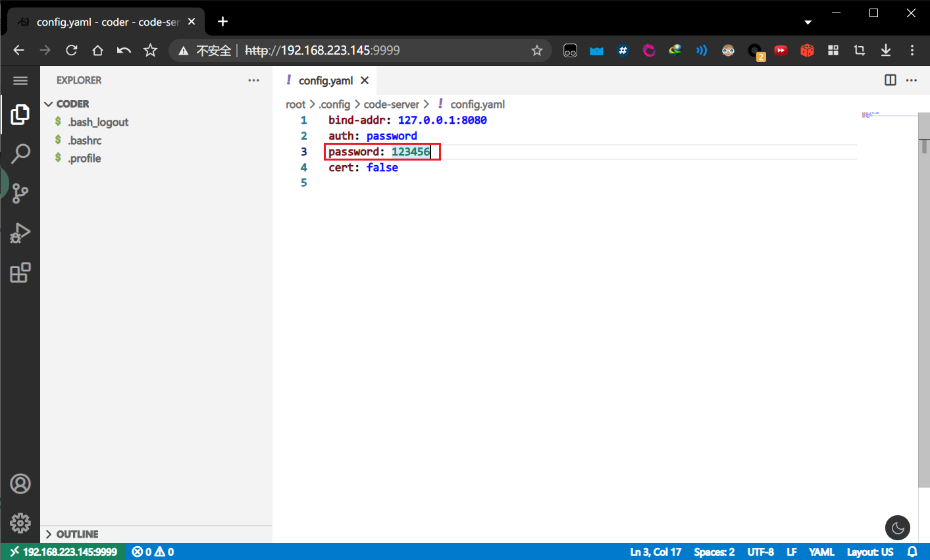Close the config.yaml browser tab
Viewport: 930px width, 560px height.
[192, 22]
